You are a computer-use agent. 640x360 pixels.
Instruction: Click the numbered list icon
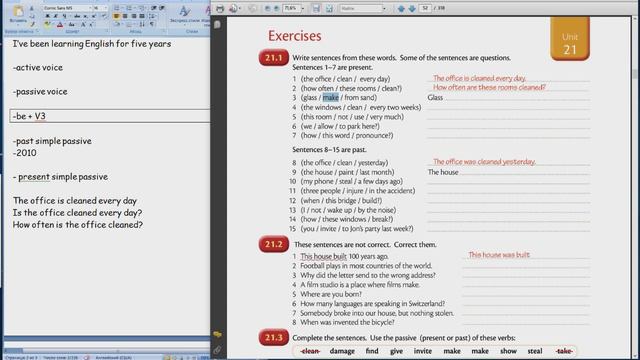point(129,8)
